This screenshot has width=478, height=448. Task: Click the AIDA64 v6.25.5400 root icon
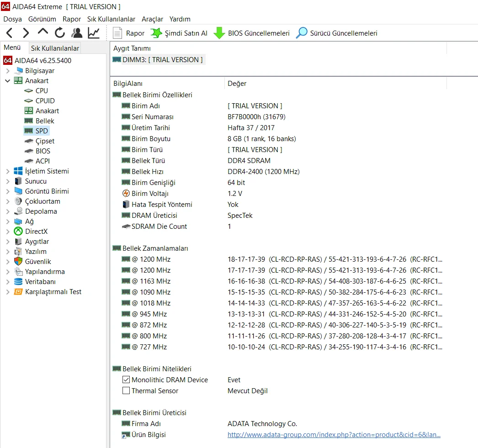(x=8, y=60)
